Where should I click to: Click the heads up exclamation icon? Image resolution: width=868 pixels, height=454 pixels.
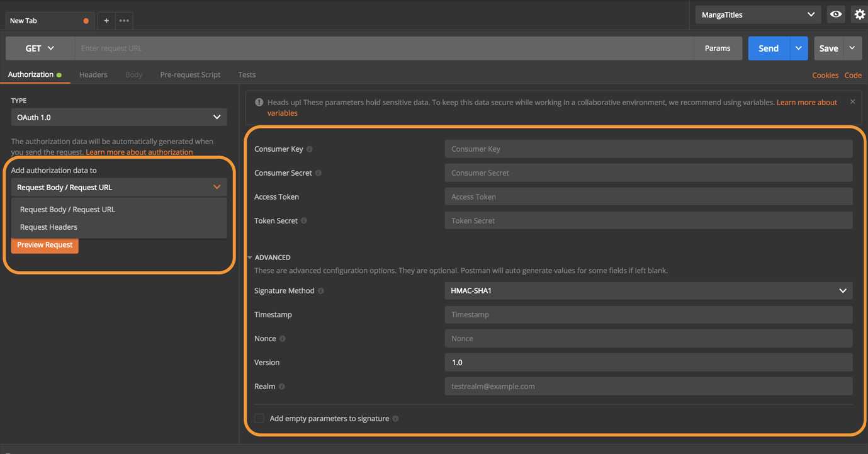coord(259,103)
